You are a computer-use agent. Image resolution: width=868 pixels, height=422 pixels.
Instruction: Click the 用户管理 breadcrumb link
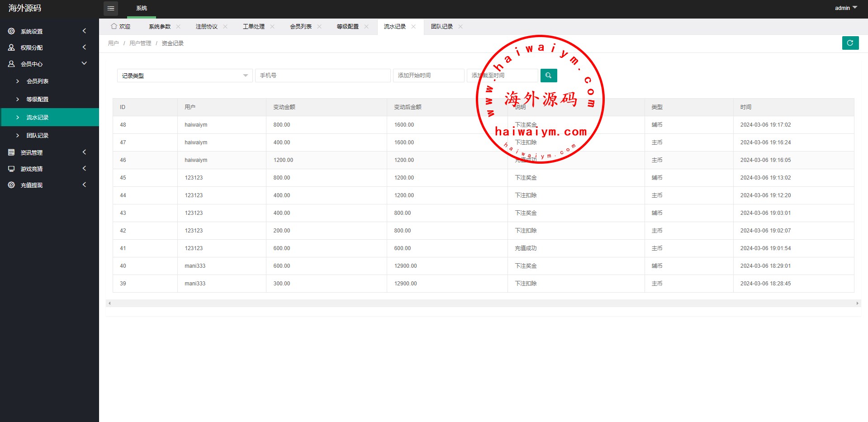(x=140, y=43)
